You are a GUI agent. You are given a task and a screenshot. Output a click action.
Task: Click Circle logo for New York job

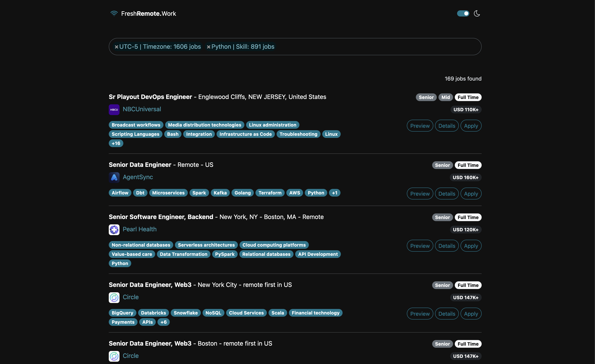click(x=114, y=297)
